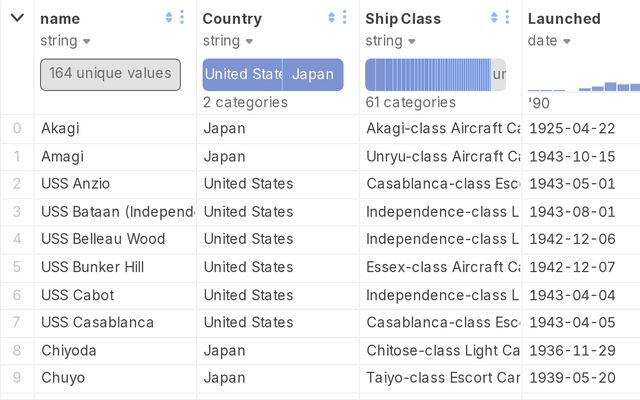Change the name column string type
The height and width of the screenshot is (400, 640).
point(66,41)
